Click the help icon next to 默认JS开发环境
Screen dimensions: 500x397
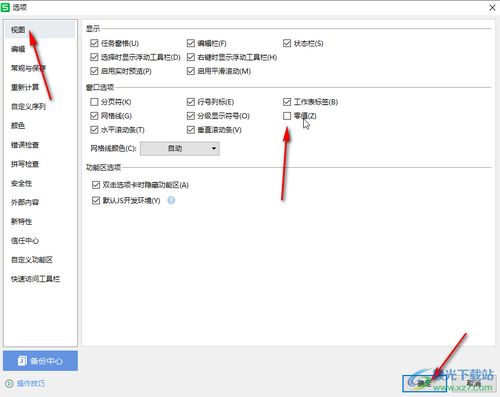click(x=171, y=200)
